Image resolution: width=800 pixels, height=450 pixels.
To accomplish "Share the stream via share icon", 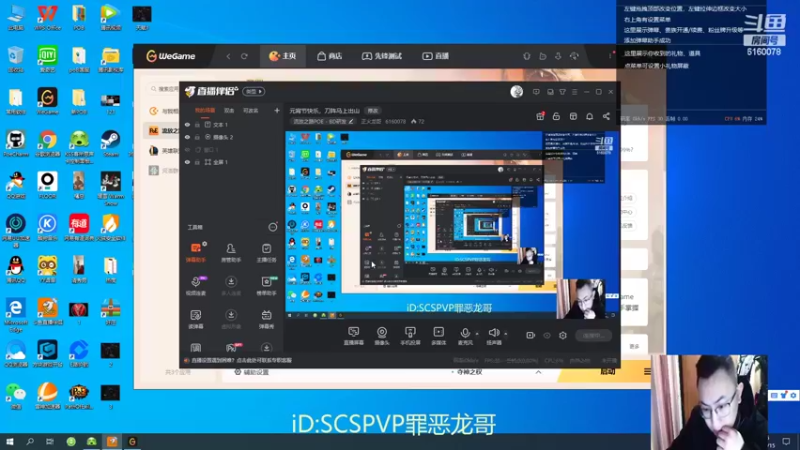I will click(x=606, y=116).
